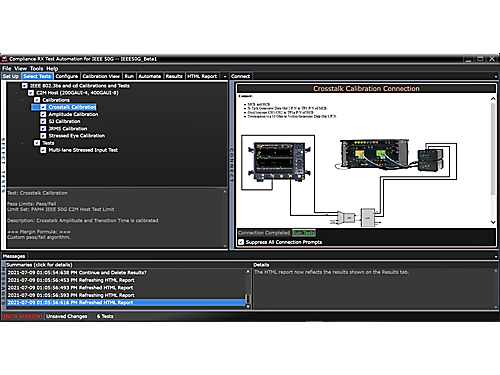Viewport: 500px width, 375px height.
Task: Collapse the C2M Host tree node
Action: point(16,93)
